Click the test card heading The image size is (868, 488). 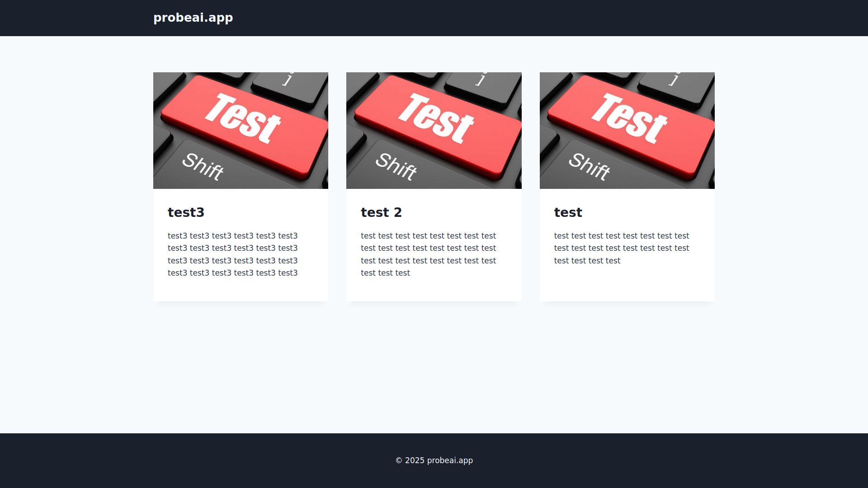tap(568, 212)
